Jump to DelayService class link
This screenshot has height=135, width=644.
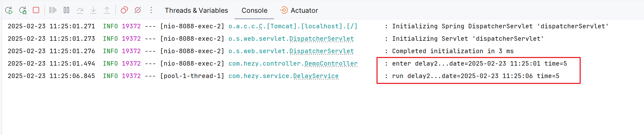coord(316,76)
